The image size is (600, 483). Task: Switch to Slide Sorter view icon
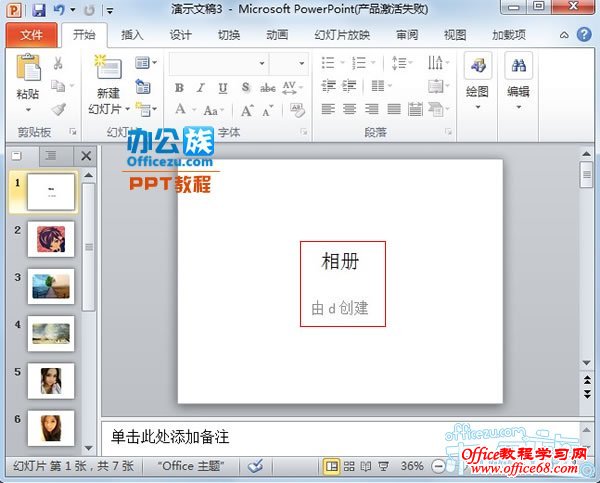tap(350, 466)
